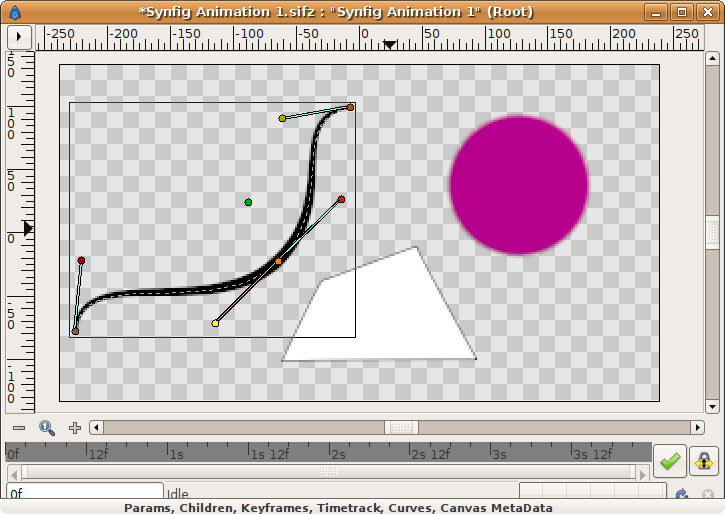Click the 12f mark on the timeline
Image resolution: width=725 pixels, height=514 pixels.
(x=98, y=454)
